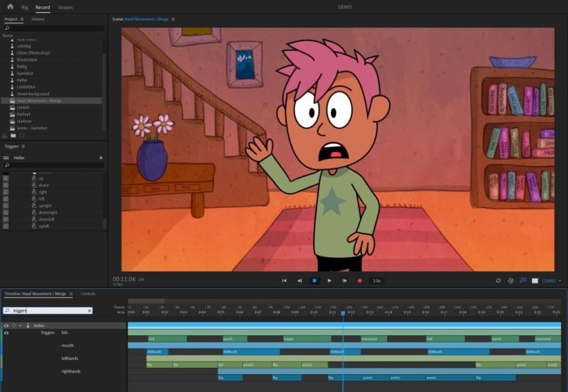
Task: Start recording with the red button
Action: [x=360, y=281]
